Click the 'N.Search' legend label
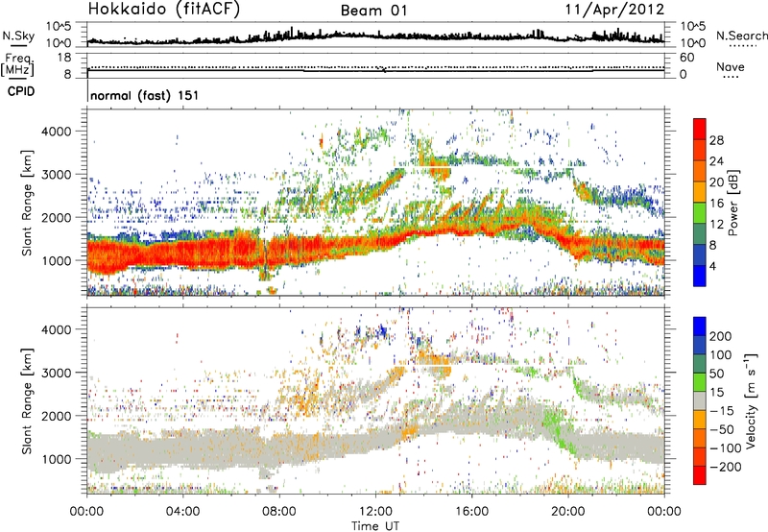 pos(741,36)
